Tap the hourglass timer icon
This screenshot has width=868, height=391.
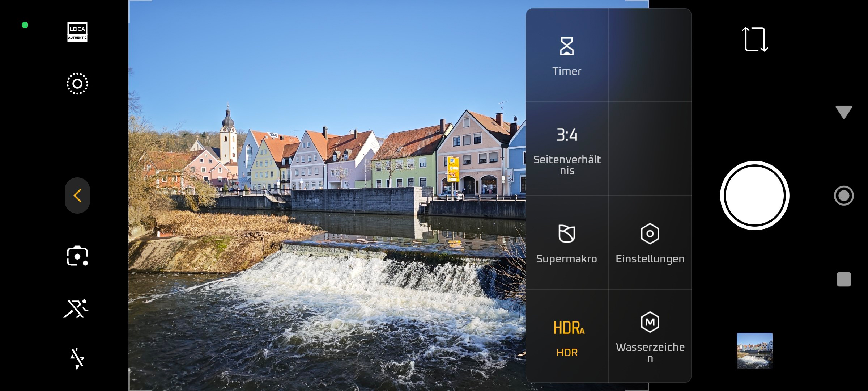[x=567, y=46]
